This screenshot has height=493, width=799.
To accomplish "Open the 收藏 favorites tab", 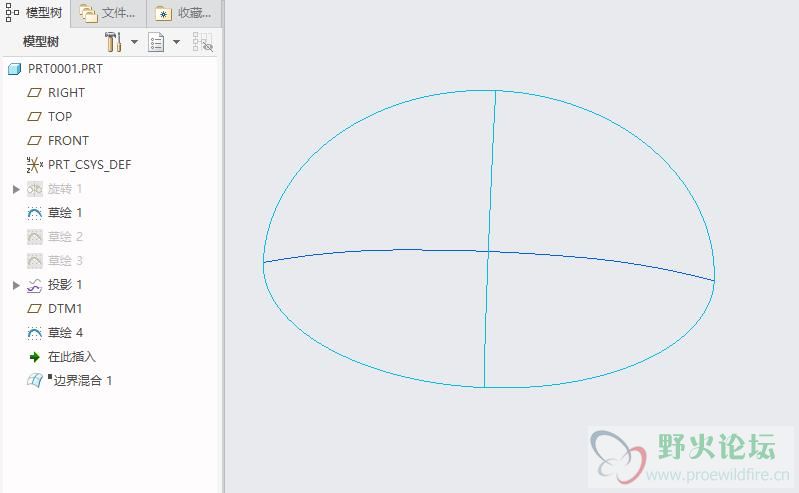I will click(x=184, y=13).
